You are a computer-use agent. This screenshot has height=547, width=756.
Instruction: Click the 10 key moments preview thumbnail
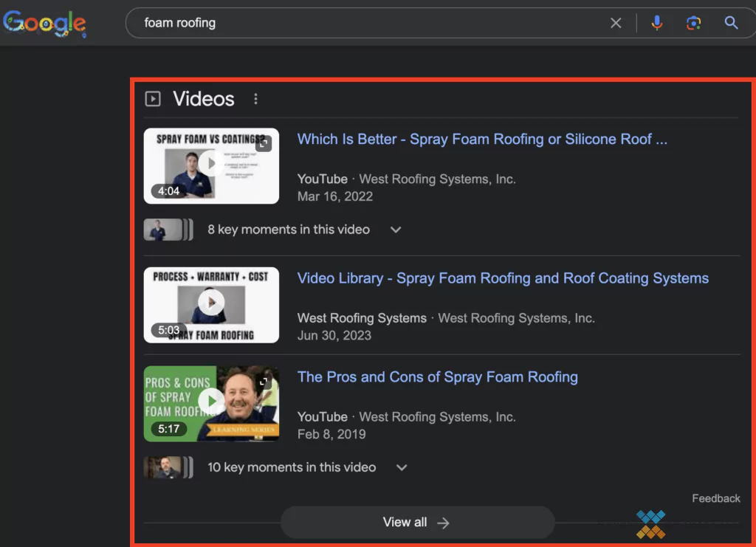pyautogui.click(x=168, y=467)
